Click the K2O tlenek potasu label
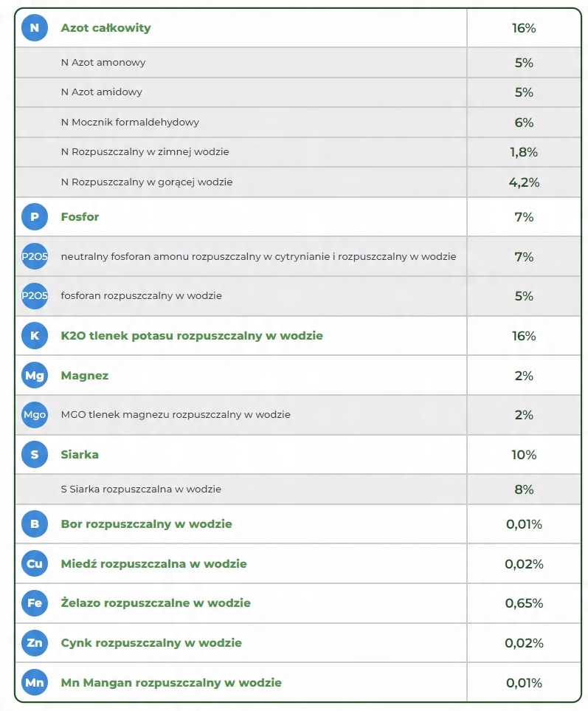Viewport: 588px width, 711px height. pos(192,335)
